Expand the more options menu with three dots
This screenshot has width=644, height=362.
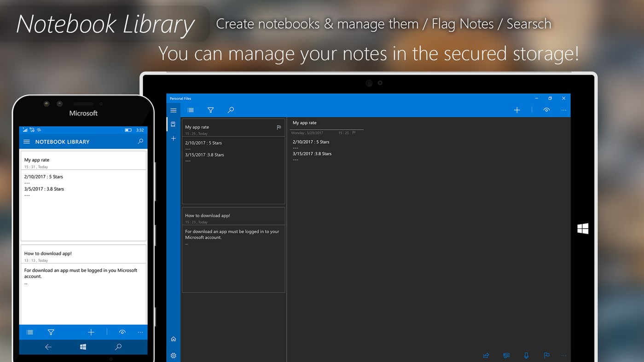tap(563, 110)
